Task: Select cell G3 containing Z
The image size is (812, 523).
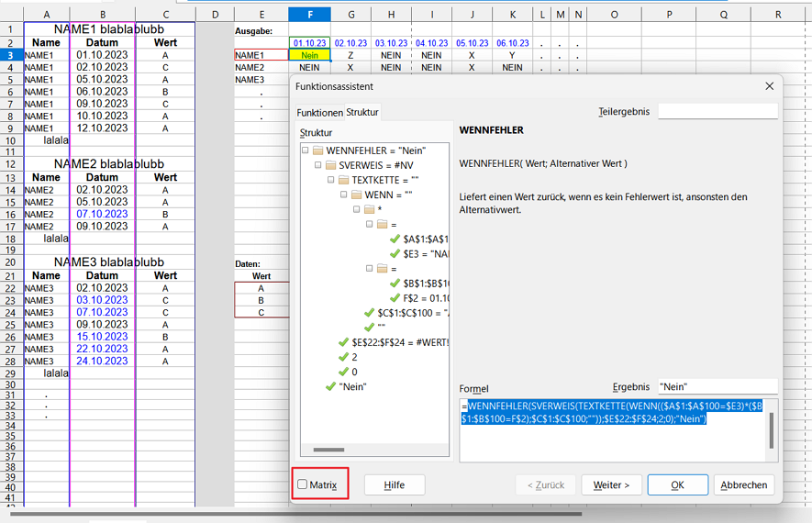Action: click(350, 55)
